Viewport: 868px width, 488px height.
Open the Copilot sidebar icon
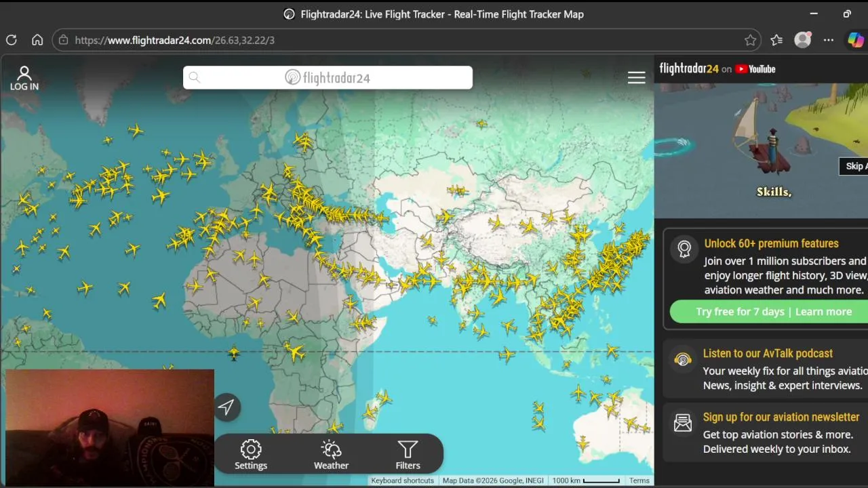[856, 40]
